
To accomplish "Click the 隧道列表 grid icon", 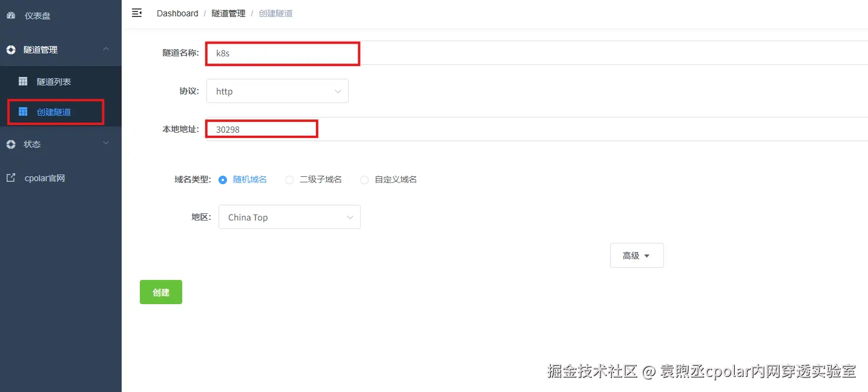I will (x=23, y=81).
